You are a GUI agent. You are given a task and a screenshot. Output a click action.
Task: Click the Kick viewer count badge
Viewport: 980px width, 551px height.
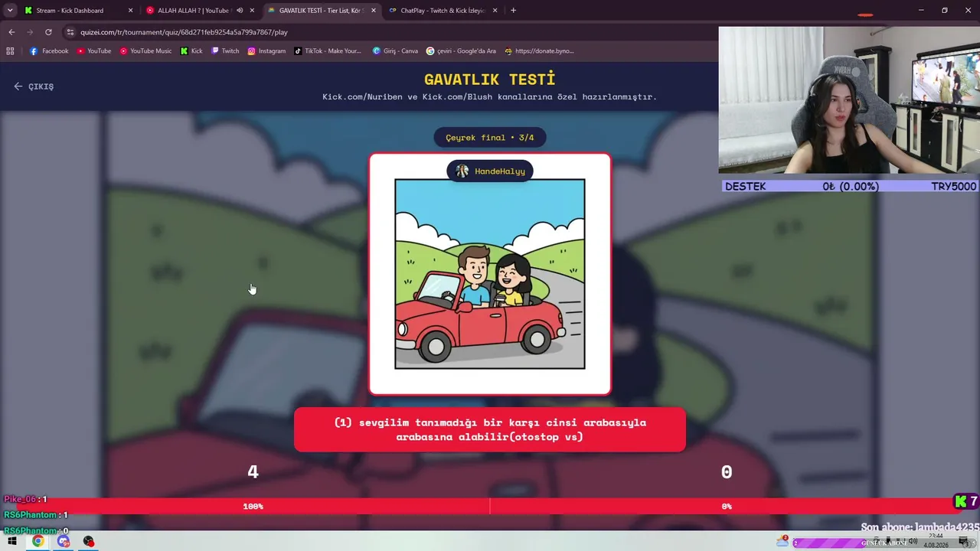point(966,502)
